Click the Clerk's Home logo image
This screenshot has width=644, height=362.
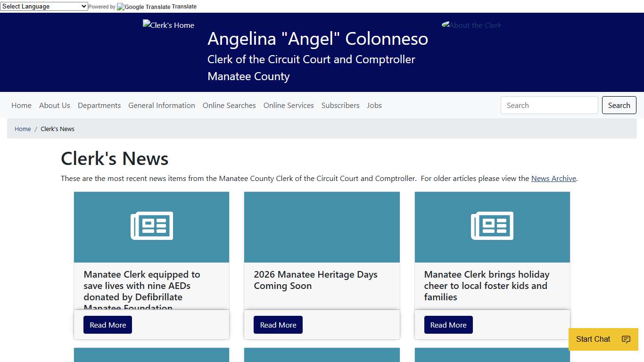[x=168, y=25]
